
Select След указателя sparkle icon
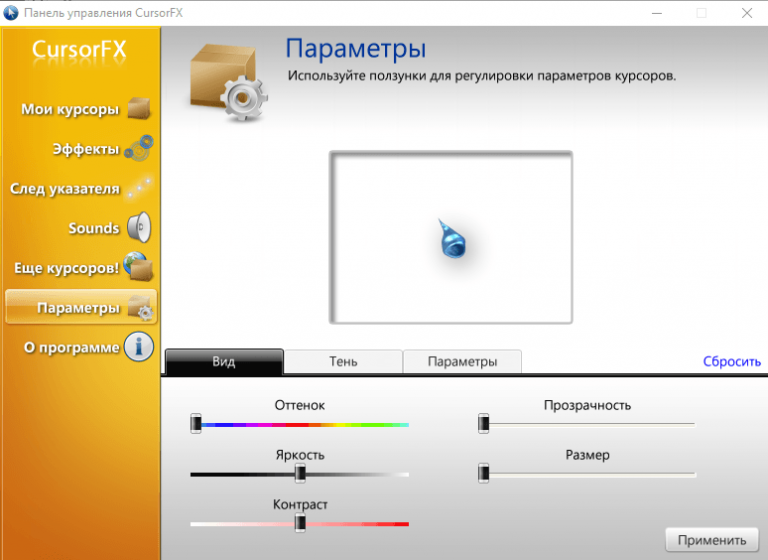[138, 188]
